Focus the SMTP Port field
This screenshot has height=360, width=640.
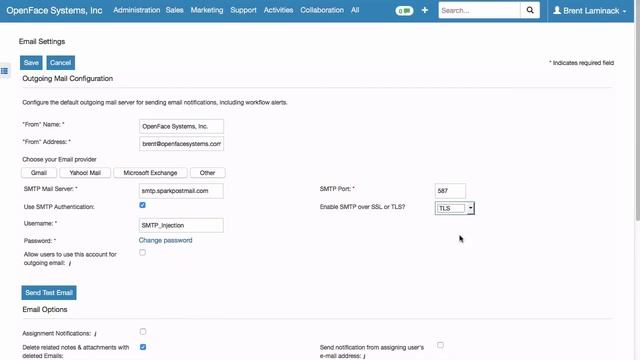point(450,191)
